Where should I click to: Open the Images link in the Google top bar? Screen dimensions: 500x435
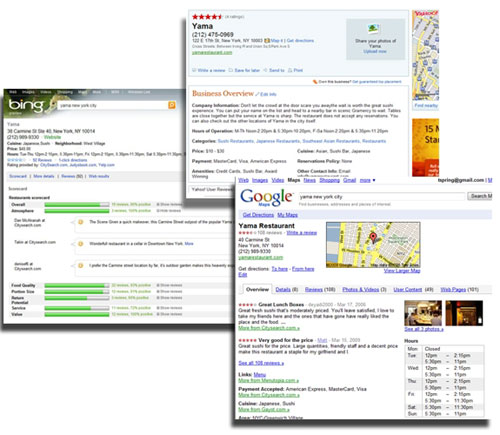[x=260, y=180]
